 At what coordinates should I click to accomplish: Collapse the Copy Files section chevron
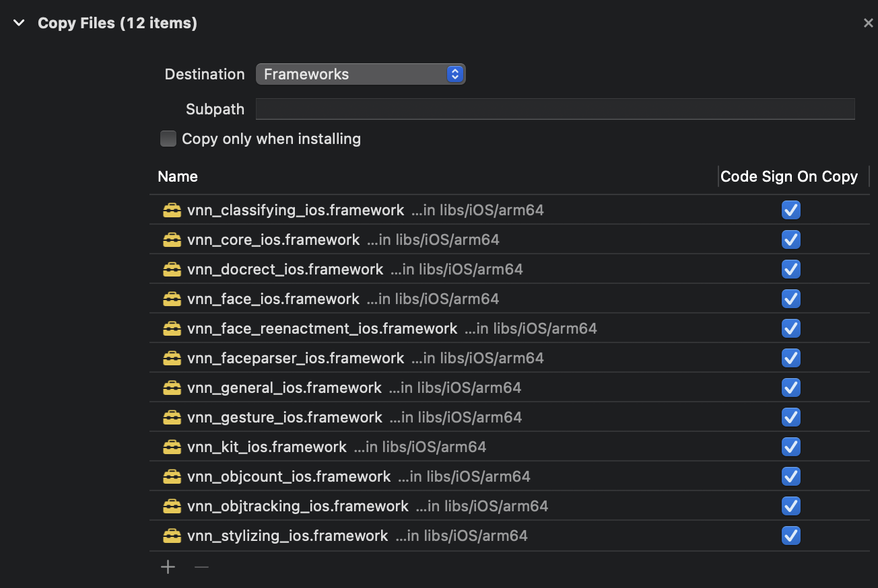point(19,23)
